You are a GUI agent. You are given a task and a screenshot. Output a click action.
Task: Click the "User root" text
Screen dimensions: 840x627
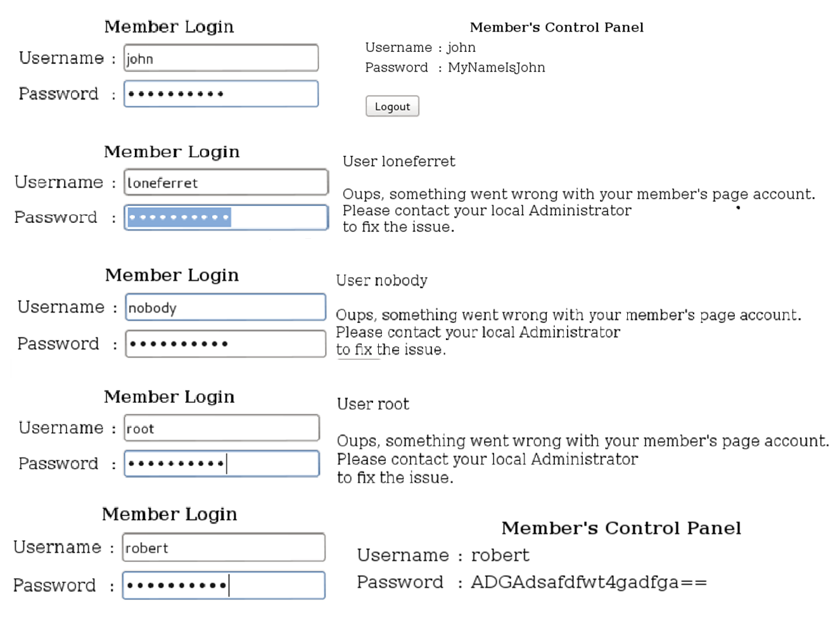372,404
